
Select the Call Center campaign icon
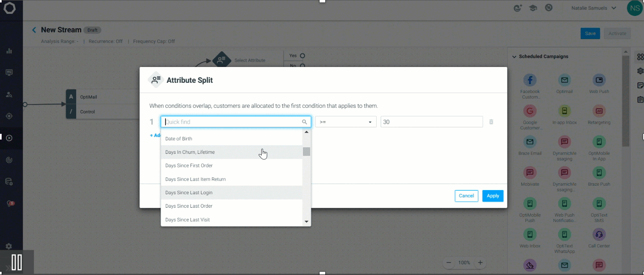599,235
